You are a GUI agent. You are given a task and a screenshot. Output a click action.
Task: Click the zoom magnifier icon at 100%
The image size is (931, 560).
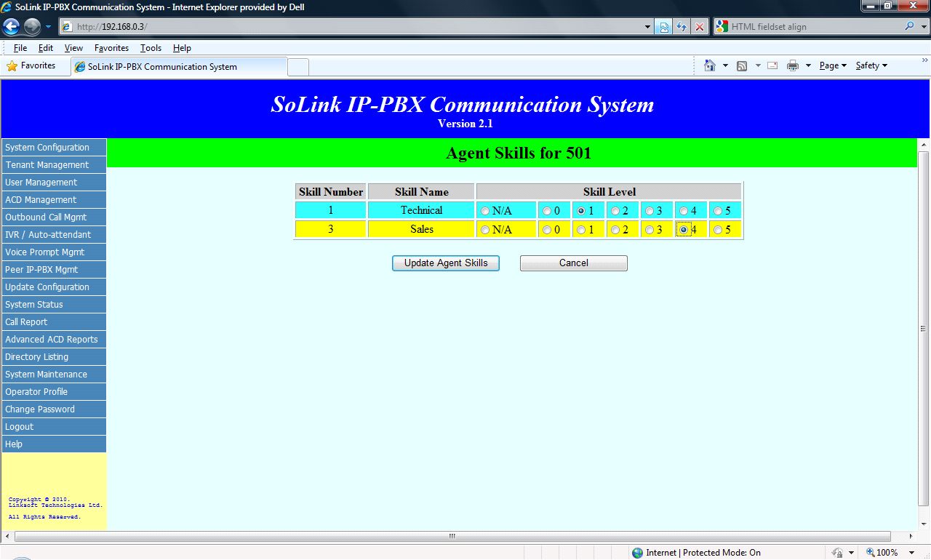pos(870,553)
